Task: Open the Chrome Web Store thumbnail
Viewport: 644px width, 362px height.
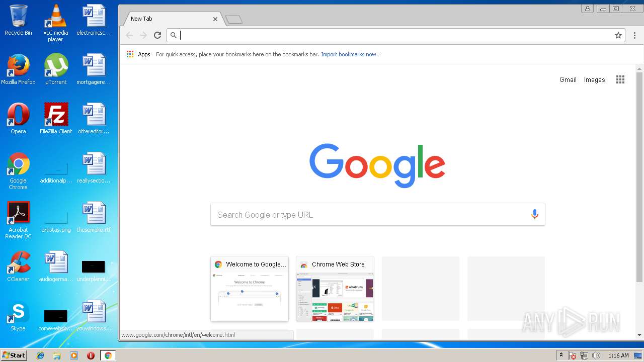Action: (335, 289)
